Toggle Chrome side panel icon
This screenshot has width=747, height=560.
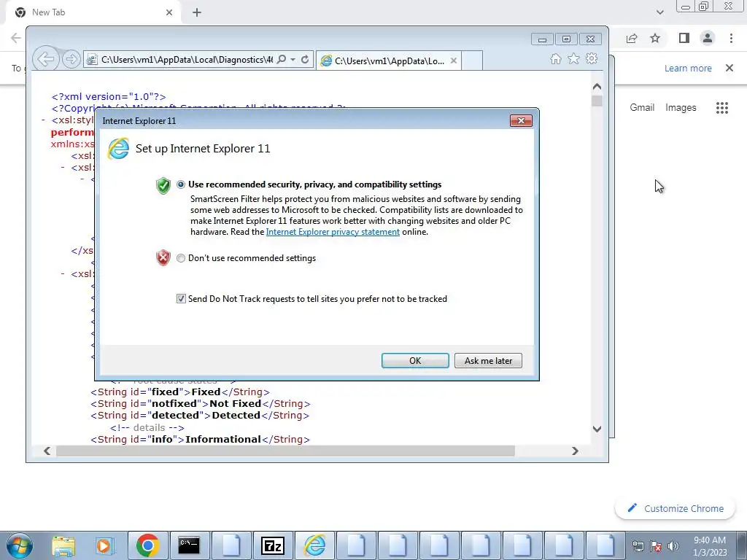click(x=684, y=38)
